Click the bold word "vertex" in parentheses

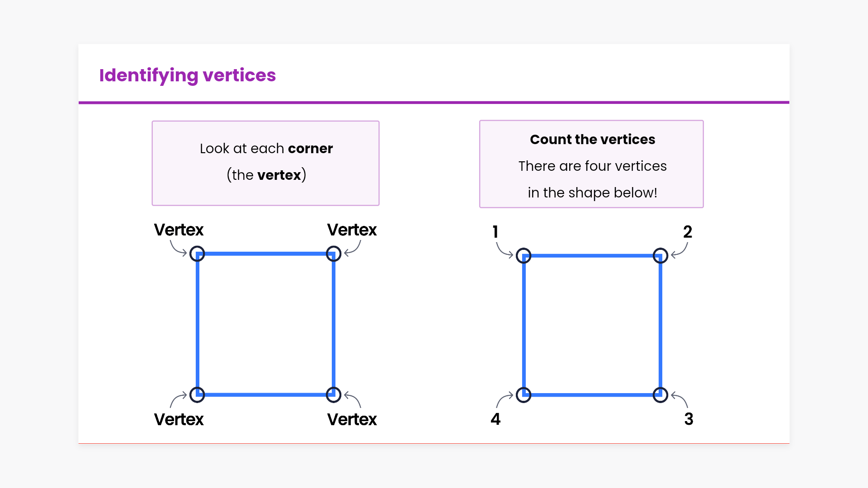[279, 175]
